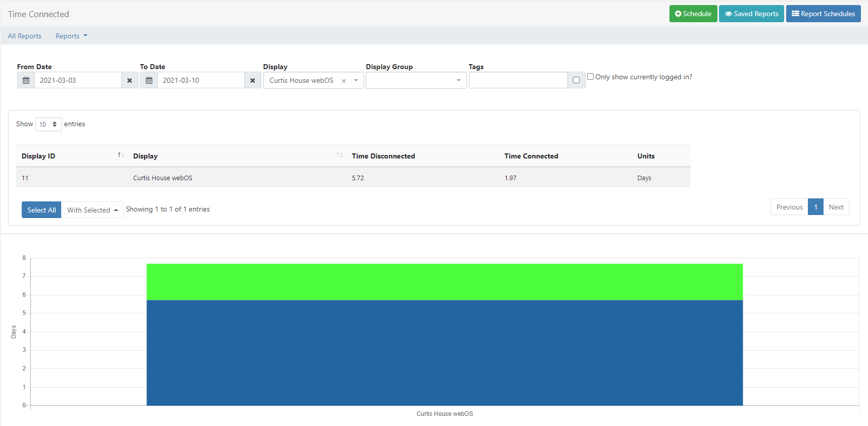Open the With Selected dropdown
The image size is (868, 426).
(x=92, y=210)
